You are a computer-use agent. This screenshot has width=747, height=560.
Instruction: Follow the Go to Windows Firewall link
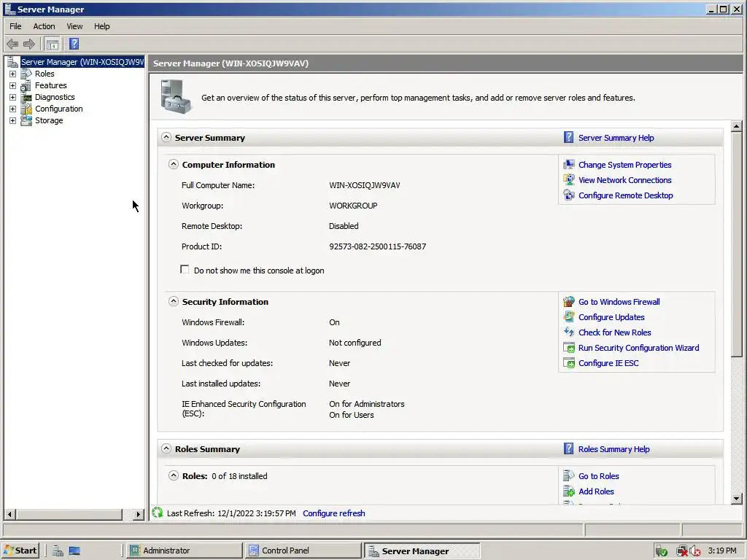coord(619,302)
